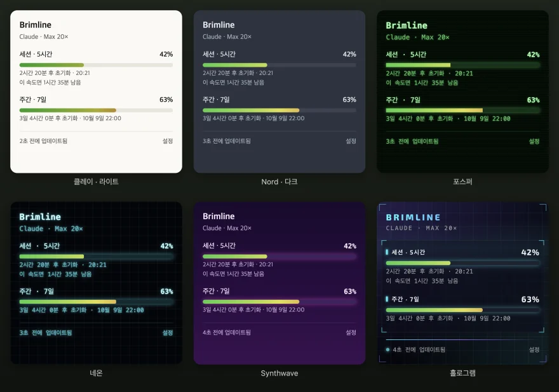
Task: Open 설정 in the 클레이 라이트 card
Action: 168,141
